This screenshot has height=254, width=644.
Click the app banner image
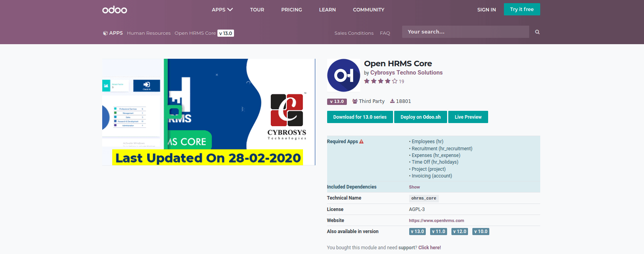(x=208, y=112)
